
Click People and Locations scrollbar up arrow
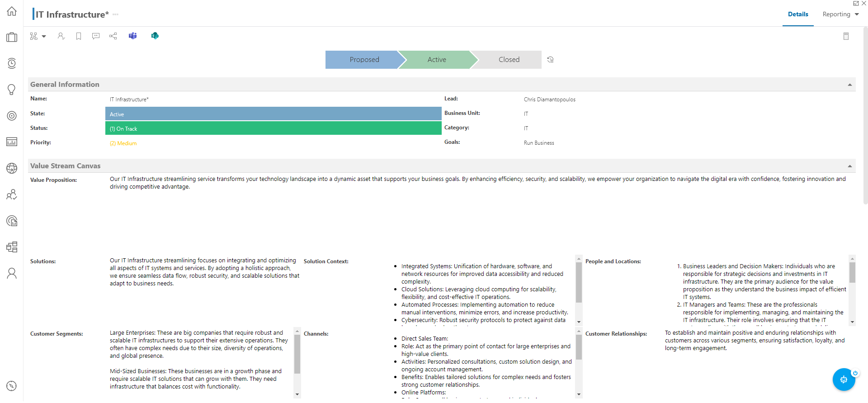[x=852, y=259]
